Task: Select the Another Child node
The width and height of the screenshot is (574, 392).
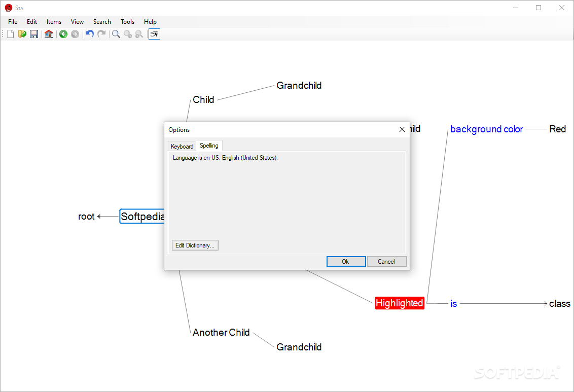Action: (x=221, y=332)
